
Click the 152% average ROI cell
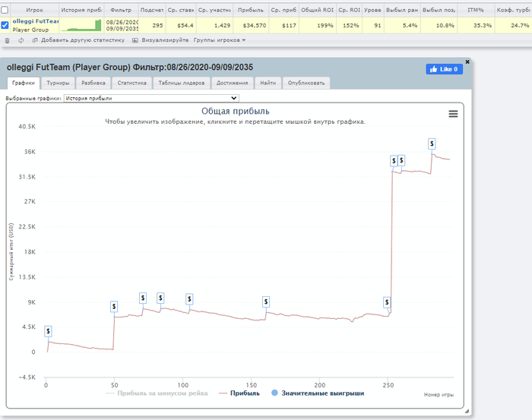point(349,25)
